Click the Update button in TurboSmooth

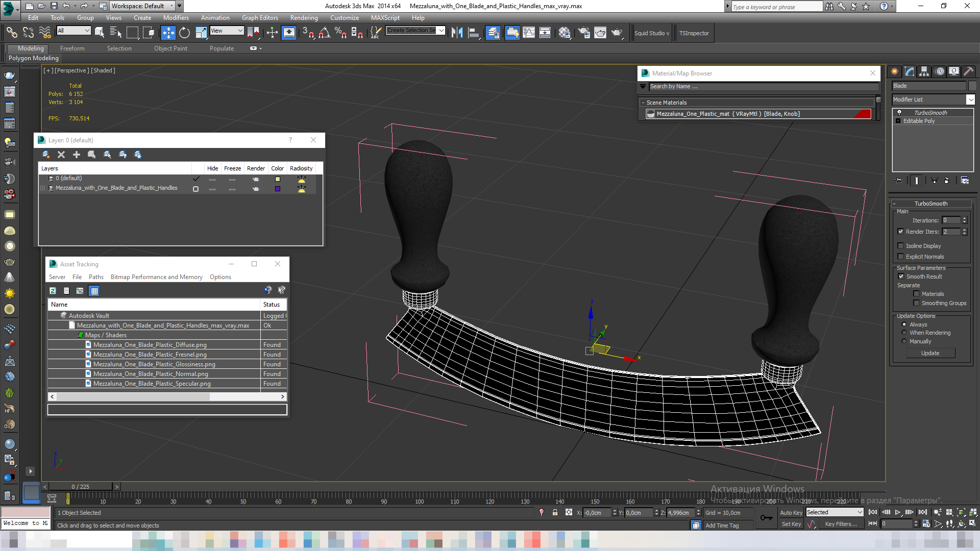point(930,353)
